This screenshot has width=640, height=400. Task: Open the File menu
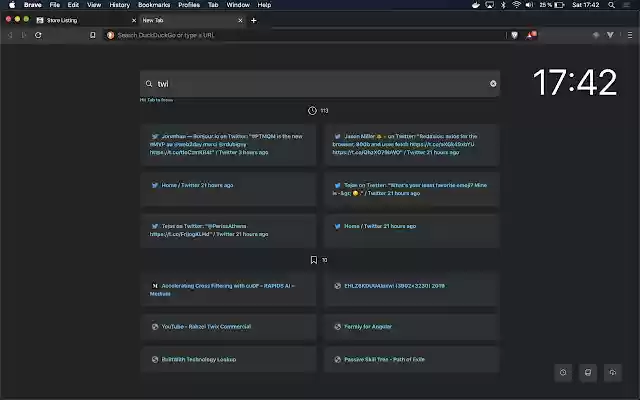pyautogui.click(x=55, y=5)
